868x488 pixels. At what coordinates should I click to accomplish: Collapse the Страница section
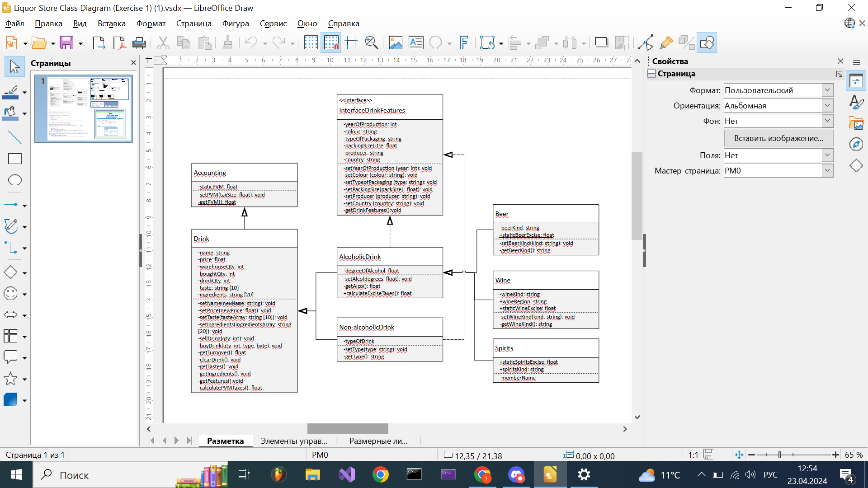tap(651, 74)
